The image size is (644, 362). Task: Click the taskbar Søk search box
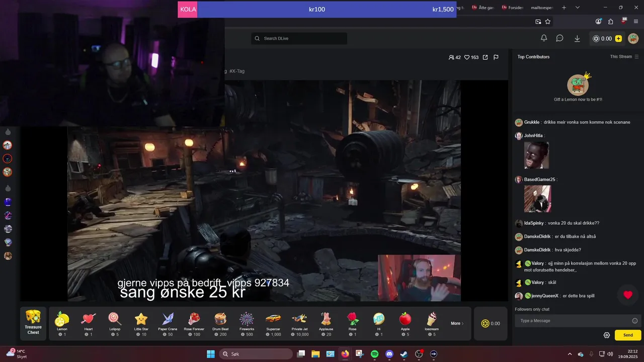tap(256, 354)
